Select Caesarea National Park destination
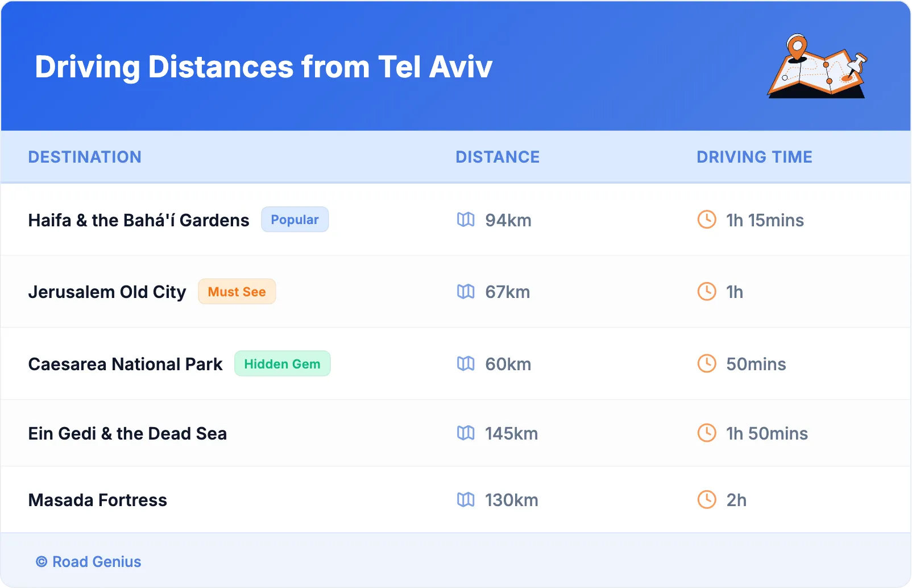This screenshot has width=912, height=588. point(126,364)
